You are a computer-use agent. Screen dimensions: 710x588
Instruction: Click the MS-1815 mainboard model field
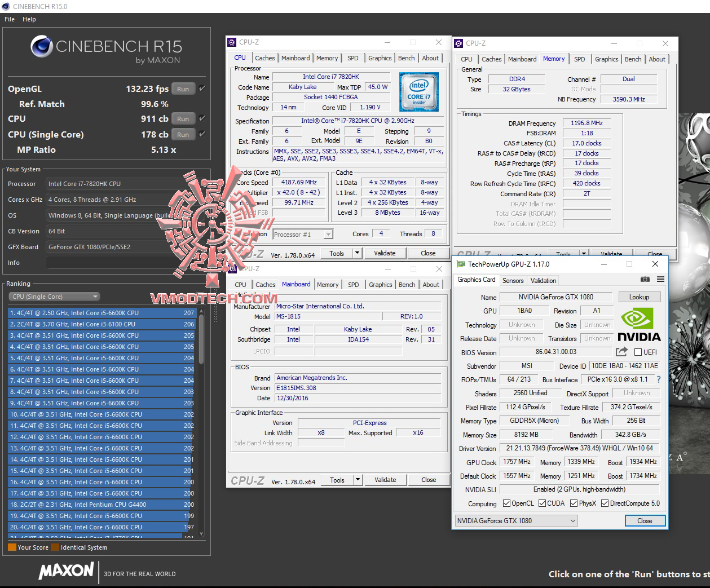point(328,316)
